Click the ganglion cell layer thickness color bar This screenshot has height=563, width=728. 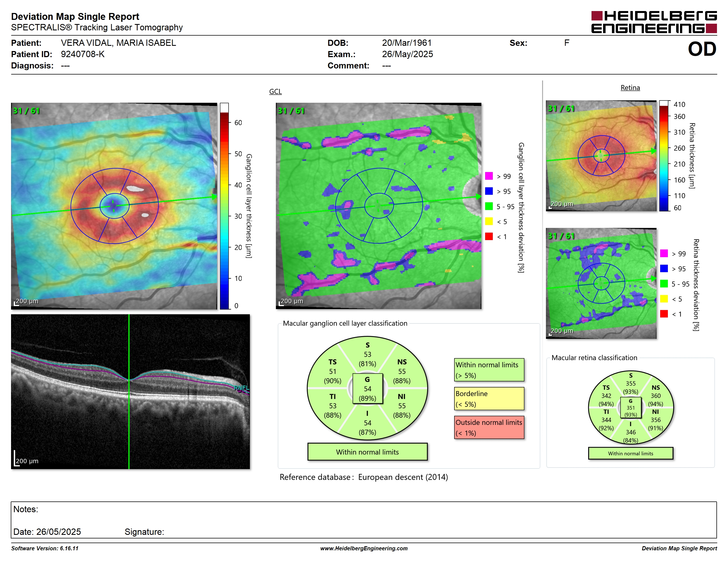224,206
